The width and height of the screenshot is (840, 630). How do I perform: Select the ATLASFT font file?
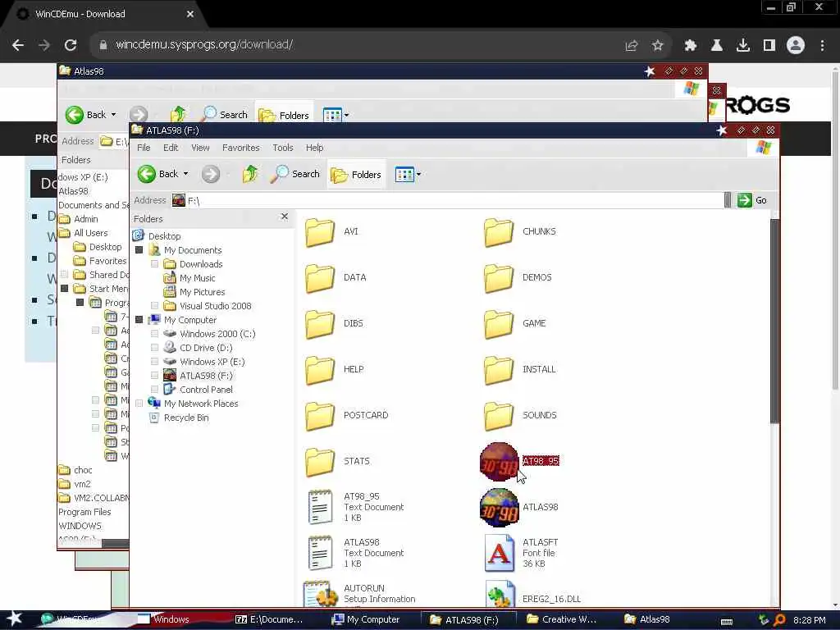pyautogui.click(x=500, y=553)
